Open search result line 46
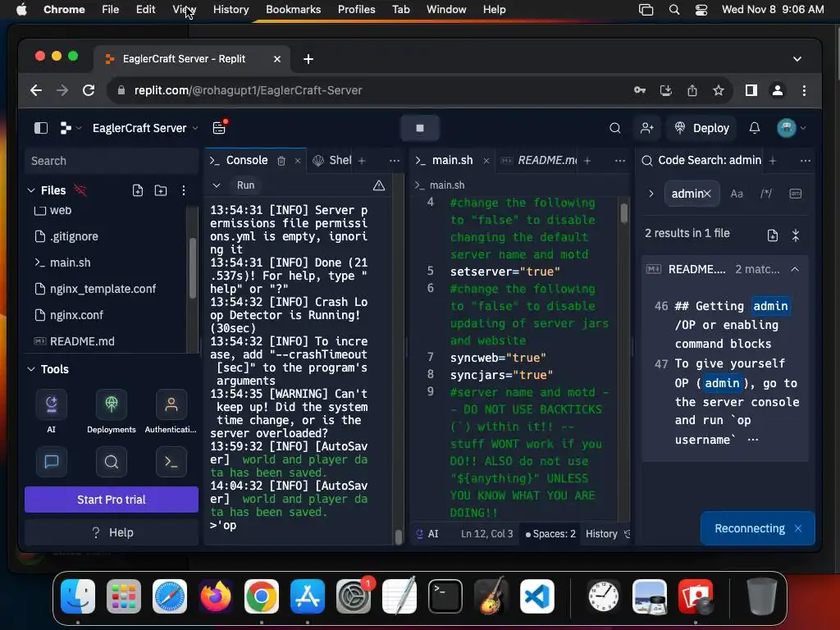The width and height of the screenshot is (840, 630). pyautogui.click(x=724, y=325)
